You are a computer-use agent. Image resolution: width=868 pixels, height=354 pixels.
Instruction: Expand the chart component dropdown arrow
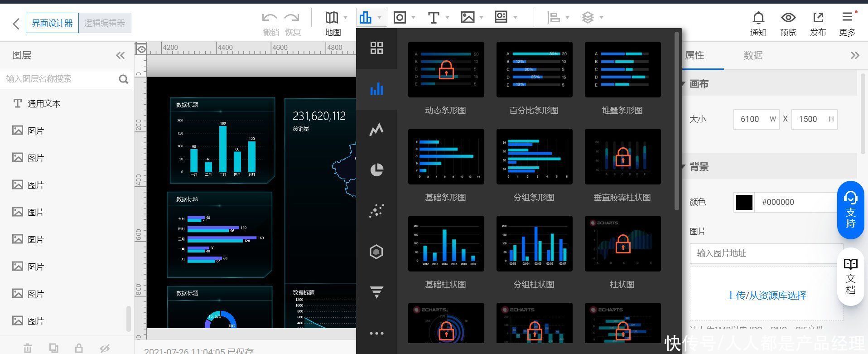tap(380, 18)
